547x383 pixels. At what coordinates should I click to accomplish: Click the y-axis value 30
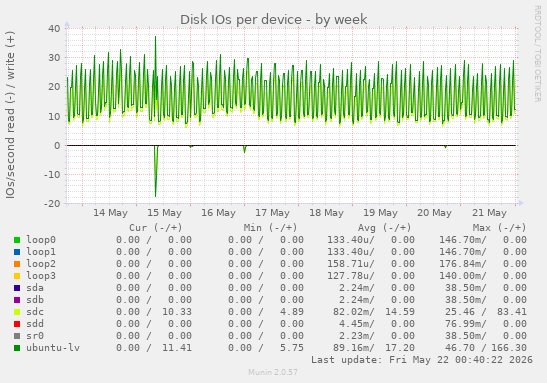(54, 58)
